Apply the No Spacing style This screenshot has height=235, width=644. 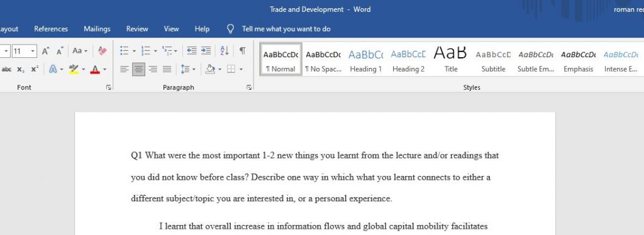(323, 59)
